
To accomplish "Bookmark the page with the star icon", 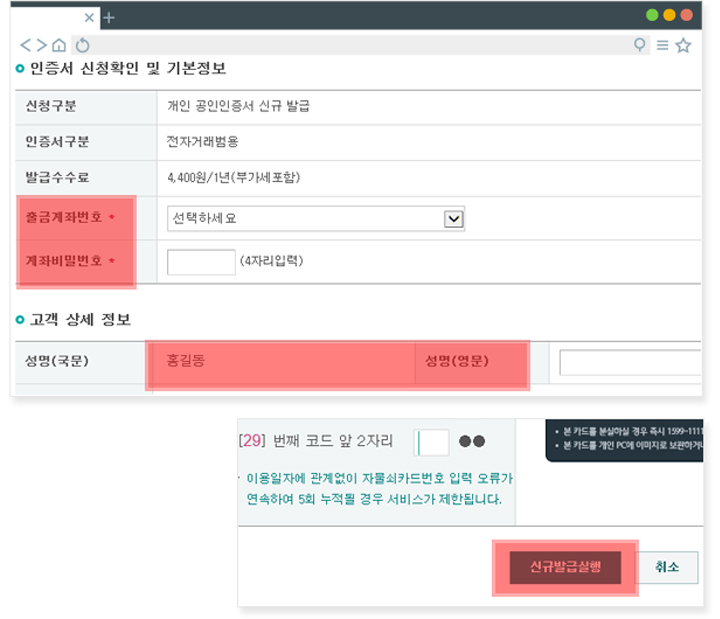I will pyautogui.click(x=684, y=45).
